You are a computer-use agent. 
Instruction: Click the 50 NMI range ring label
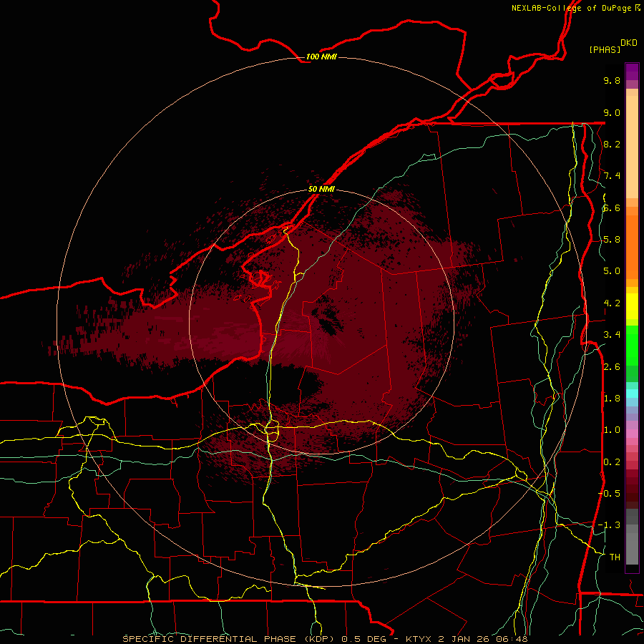[321, 189]
